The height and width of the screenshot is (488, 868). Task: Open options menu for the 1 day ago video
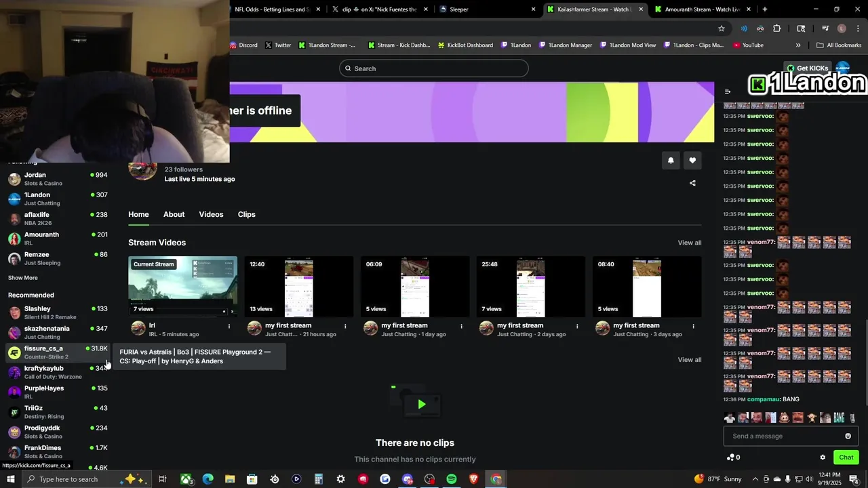[461, 326]
